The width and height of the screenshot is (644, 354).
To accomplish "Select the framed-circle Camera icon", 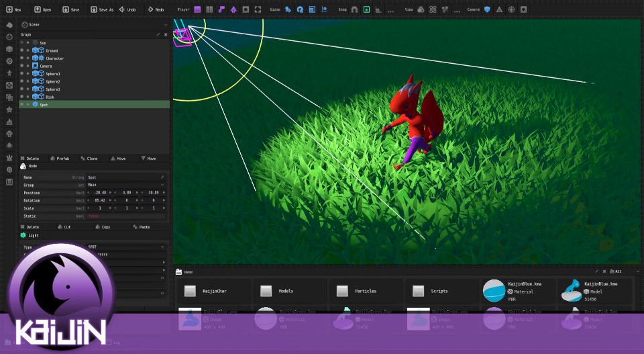I will click(523, 9).
